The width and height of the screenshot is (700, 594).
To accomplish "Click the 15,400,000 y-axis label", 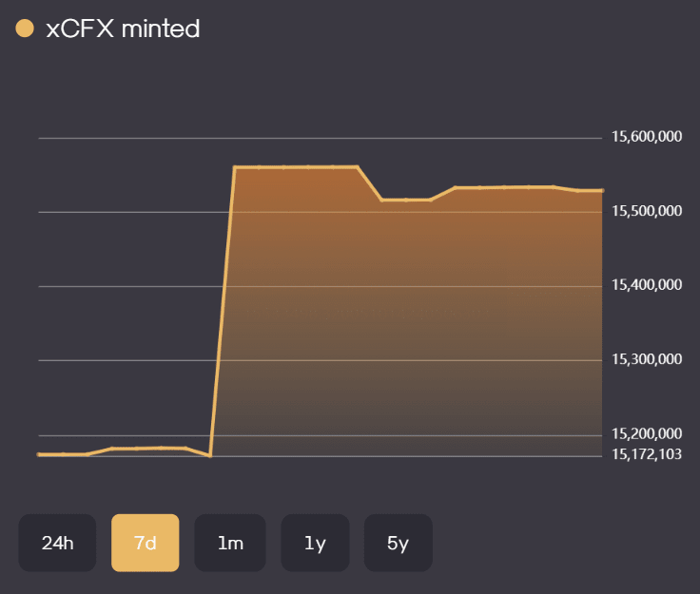I will [x=647, y=285].
